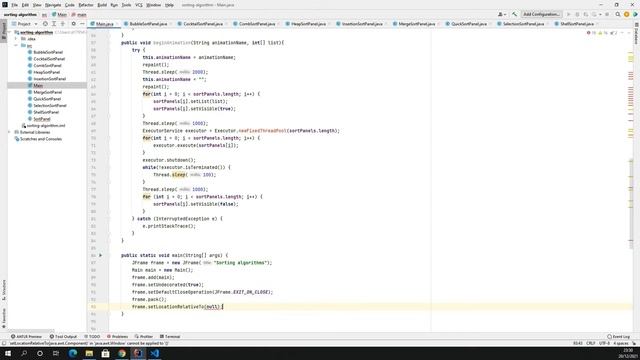
Task: Select InsertionSortPanel in project tree
Action: (49, 79)
